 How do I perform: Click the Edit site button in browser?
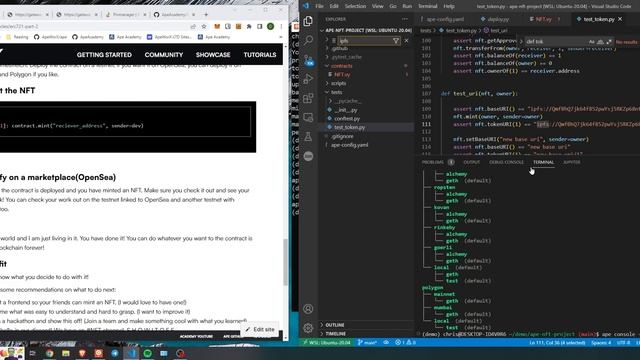pos(260,329)
